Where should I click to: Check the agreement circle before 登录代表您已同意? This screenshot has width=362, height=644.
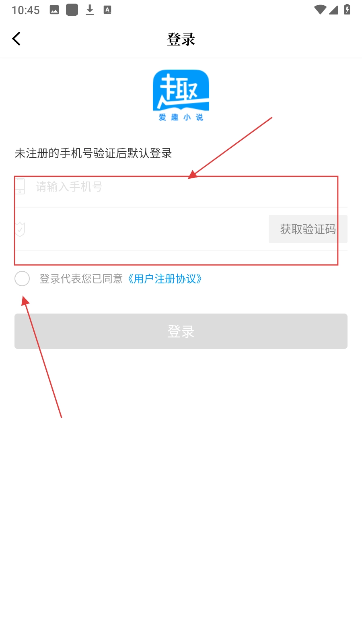22,279
